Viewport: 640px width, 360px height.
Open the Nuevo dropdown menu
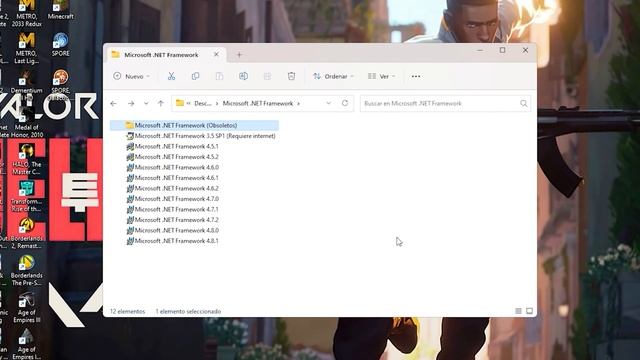point(131,76)
